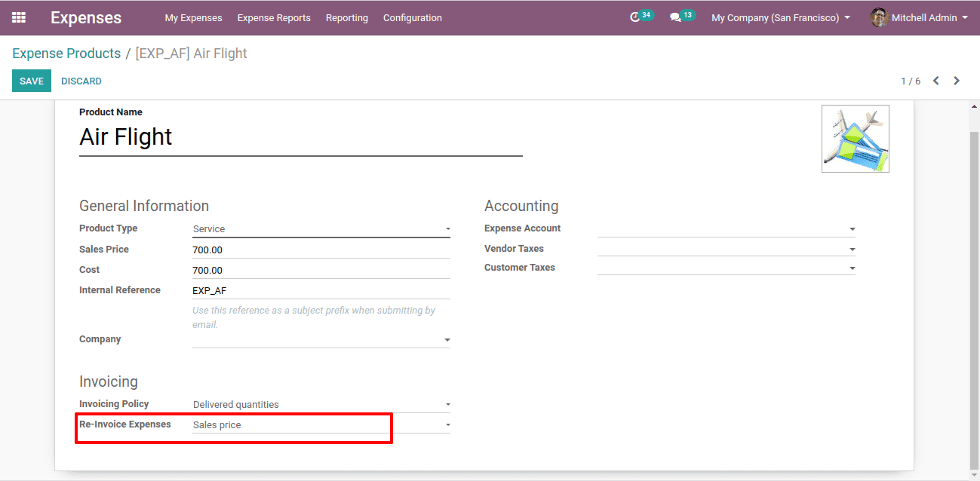Viewport: 980px width, 481px height.
Task: Go to next record arrow
Action: 957,81
